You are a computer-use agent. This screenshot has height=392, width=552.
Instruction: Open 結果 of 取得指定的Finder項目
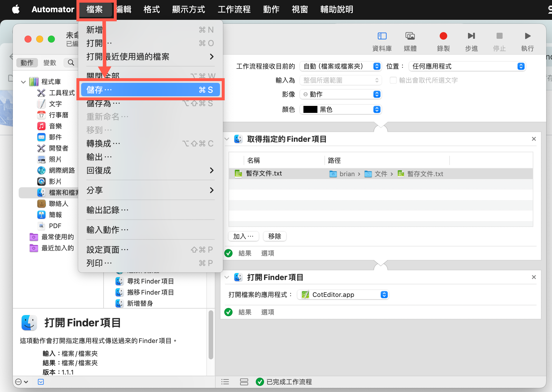click(245, 253)
